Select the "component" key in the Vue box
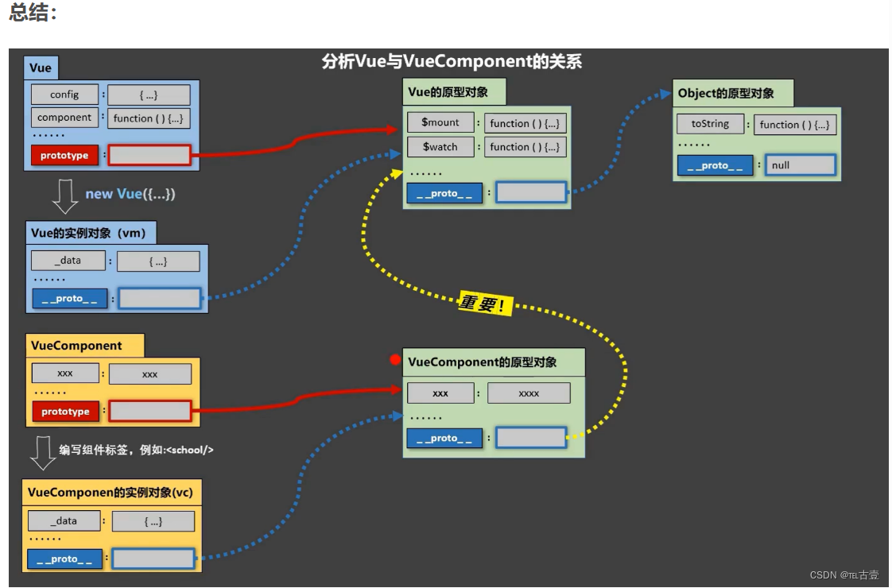Viewport: 892px width, 588px height. pos(64,118)
